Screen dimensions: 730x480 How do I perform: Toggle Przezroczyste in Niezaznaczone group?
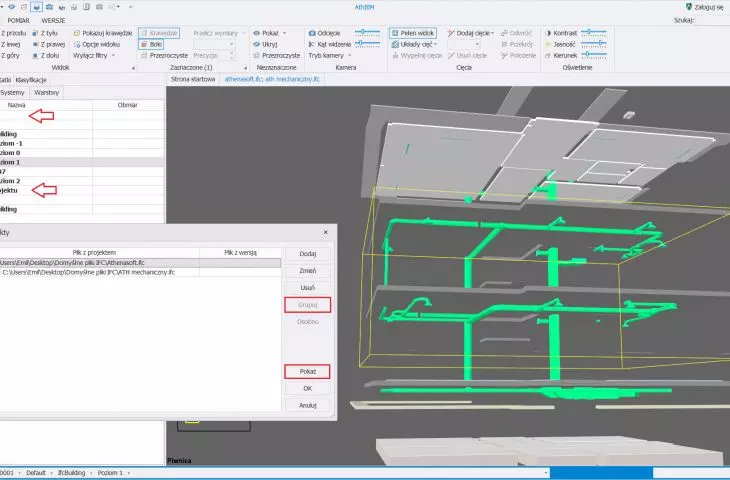click(x=277, y=55)
